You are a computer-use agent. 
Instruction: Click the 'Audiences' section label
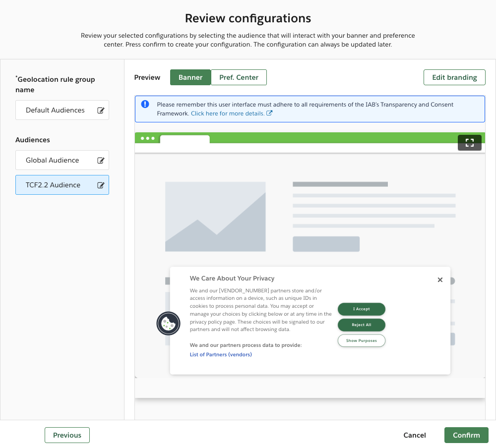tap(33, 140)
